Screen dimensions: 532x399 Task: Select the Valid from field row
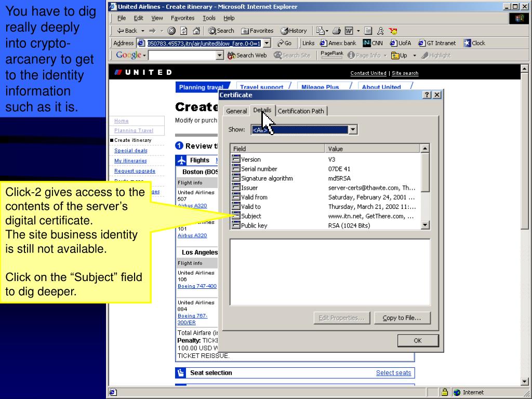tap(326, 197)
